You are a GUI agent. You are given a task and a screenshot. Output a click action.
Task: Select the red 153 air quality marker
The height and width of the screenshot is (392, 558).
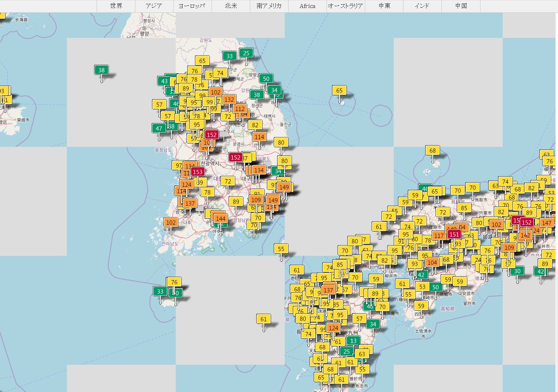[197, 172]
